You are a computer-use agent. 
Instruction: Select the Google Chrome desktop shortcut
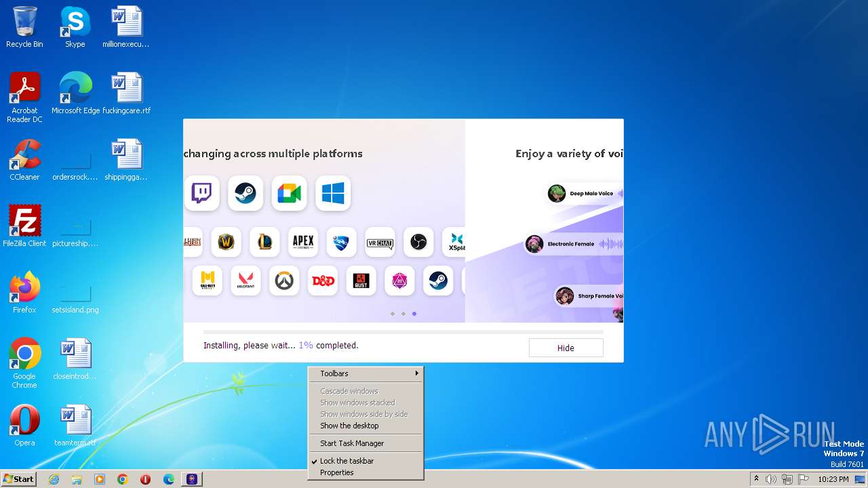tap(24, 363)
